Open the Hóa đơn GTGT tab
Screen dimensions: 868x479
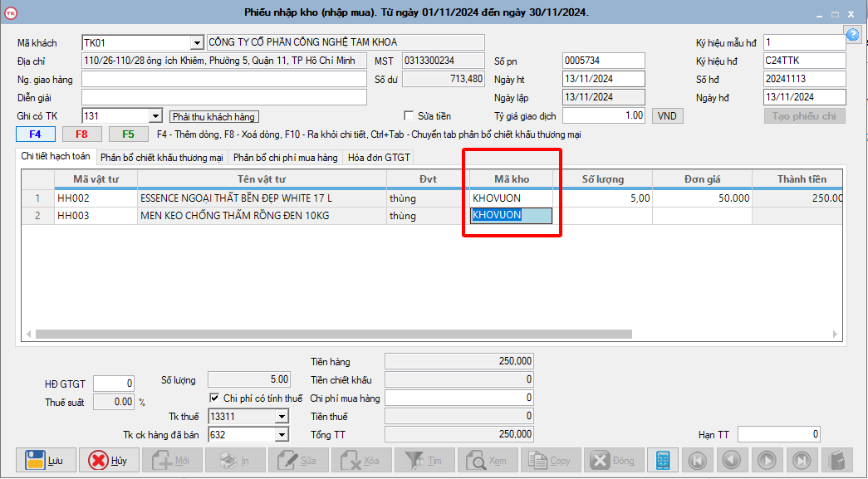coord(378,158)
